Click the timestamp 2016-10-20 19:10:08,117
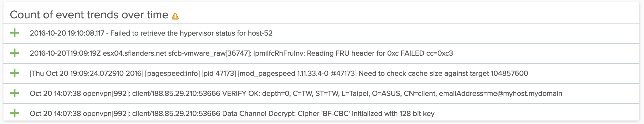Screen dimensions: 644x124 click(67, 33)
